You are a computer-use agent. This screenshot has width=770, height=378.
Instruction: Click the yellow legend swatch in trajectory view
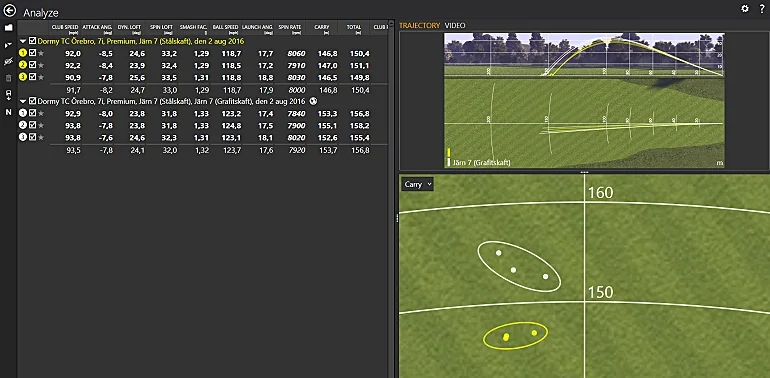point(449,152)
